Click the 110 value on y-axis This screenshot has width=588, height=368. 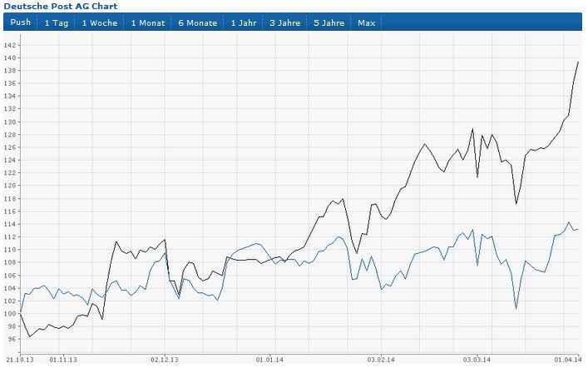[x=10, y=249]
